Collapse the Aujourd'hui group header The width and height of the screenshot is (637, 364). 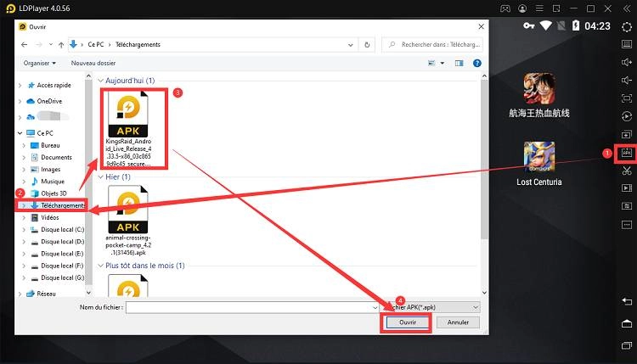click(99, 81)
